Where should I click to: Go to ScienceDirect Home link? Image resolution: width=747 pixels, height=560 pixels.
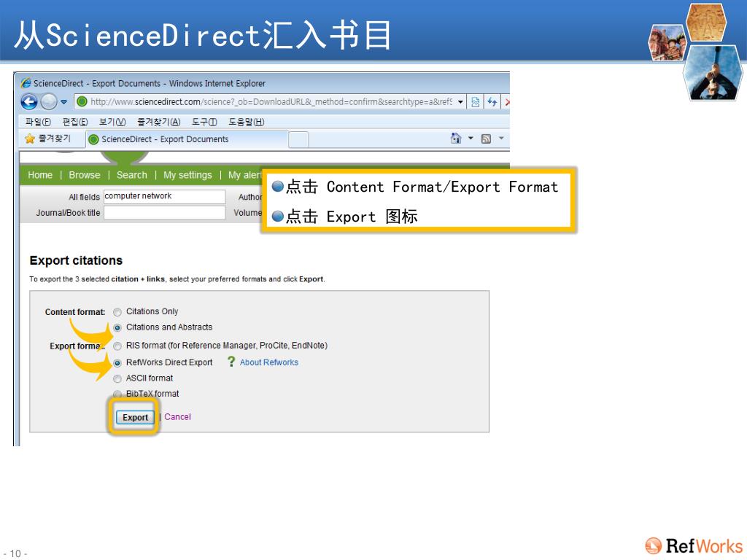[x=40, y=175]
